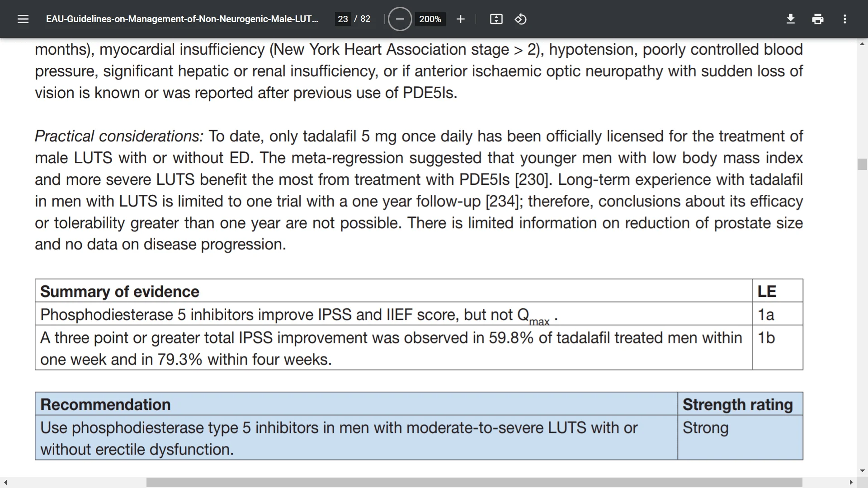868x488 pixels.
Task: Click the horizontal scrollbar thumb
Action: pos(474,483)
